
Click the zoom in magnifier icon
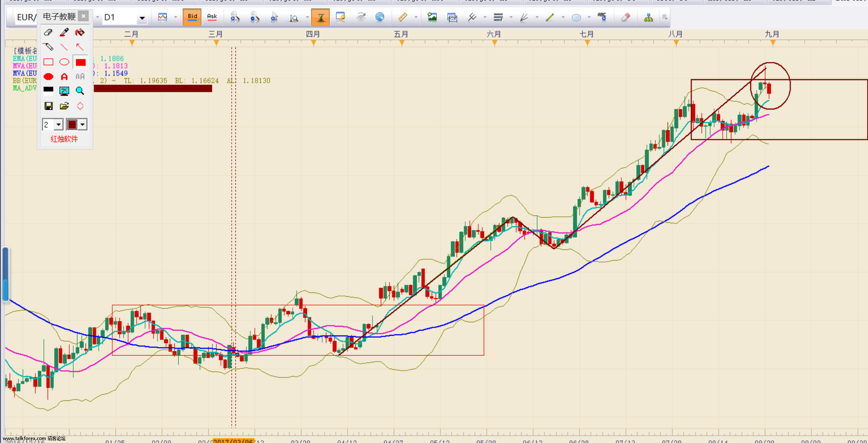point(234,17)
